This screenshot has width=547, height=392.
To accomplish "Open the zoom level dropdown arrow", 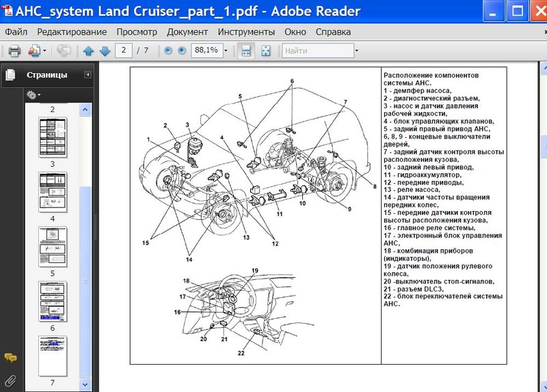I will (226, 51).
